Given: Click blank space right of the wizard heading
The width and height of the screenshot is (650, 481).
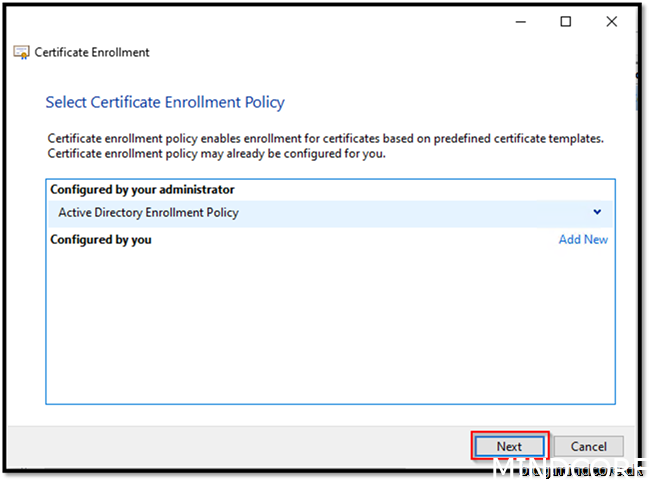Looking at the screenshot, I should pos(450,102).
